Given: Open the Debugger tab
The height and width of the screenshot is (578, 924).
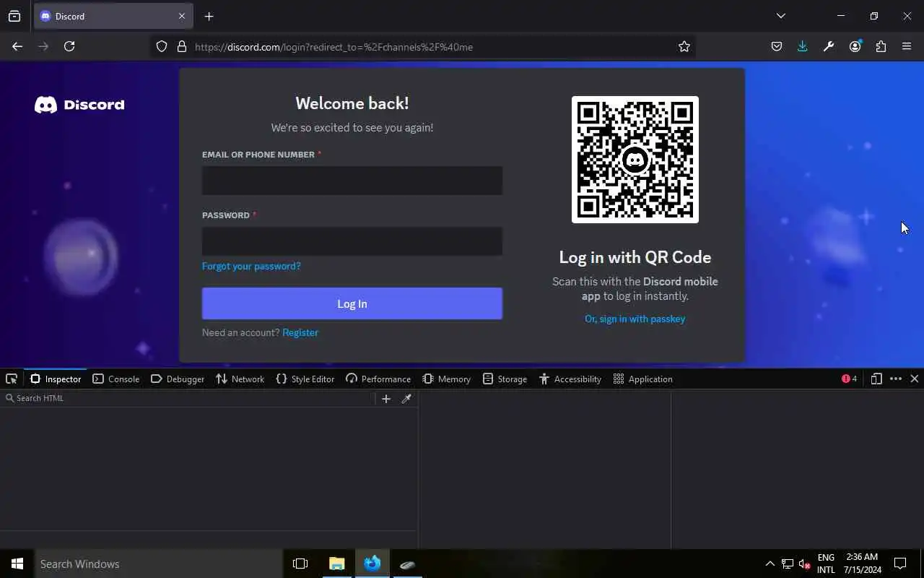Looking at the screenshot, I should coord(178,379).
